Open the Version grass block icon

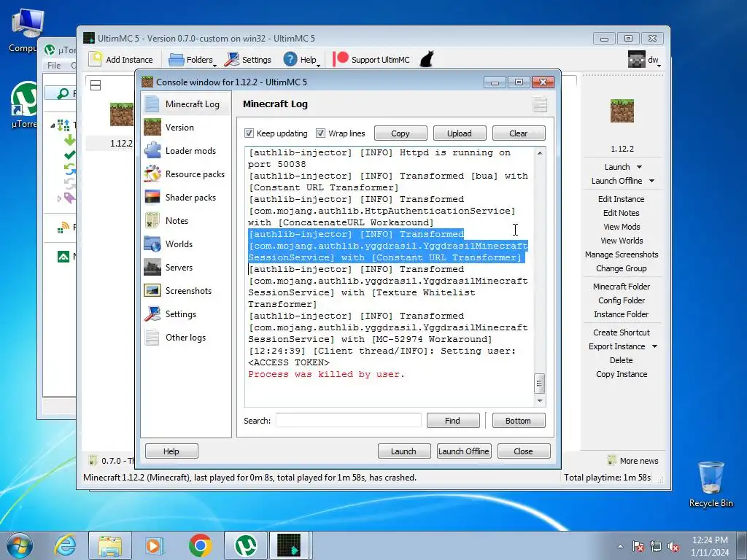tap(152, 127)
